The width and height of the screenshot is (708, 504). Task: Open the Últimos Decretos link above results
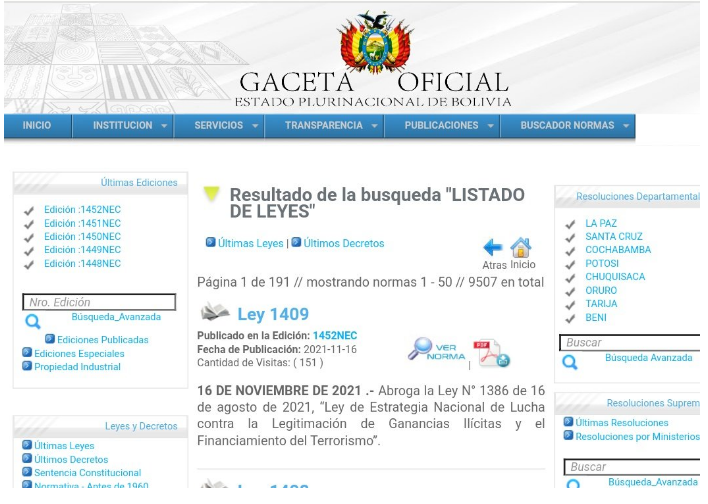344,243
